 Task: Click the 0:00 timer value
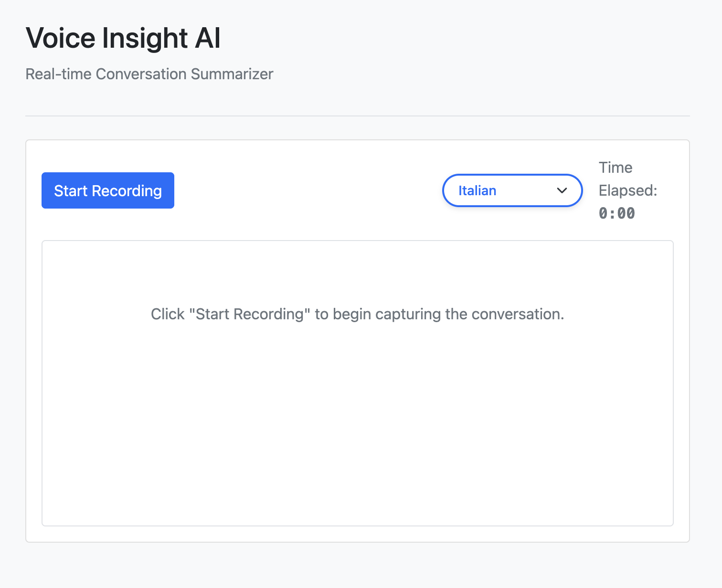click(617, 213)
